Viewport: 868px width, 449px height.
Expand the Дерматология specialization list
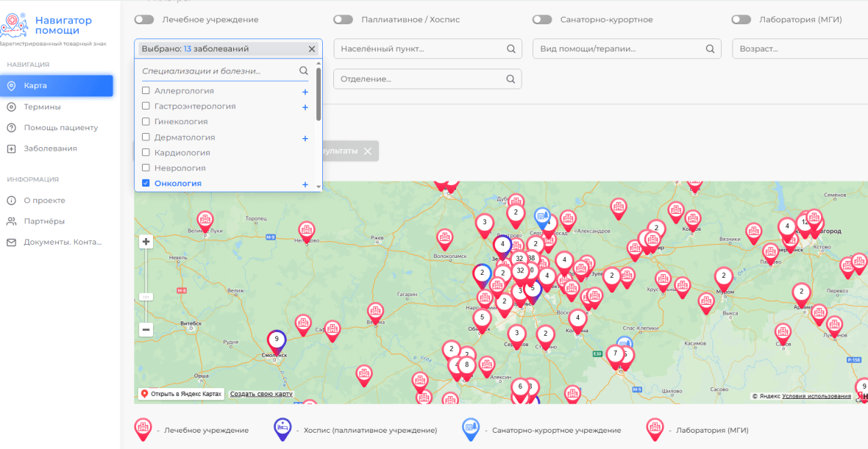[x=305, y=138]
